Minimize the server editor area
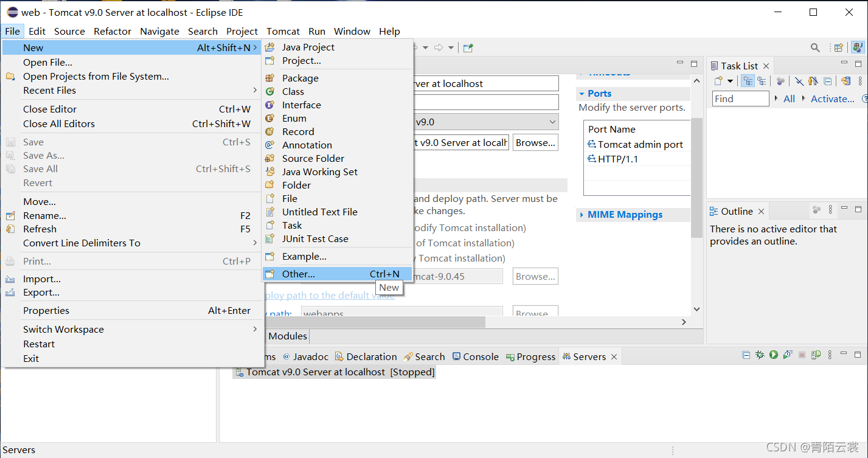 (x=680, y=63)
